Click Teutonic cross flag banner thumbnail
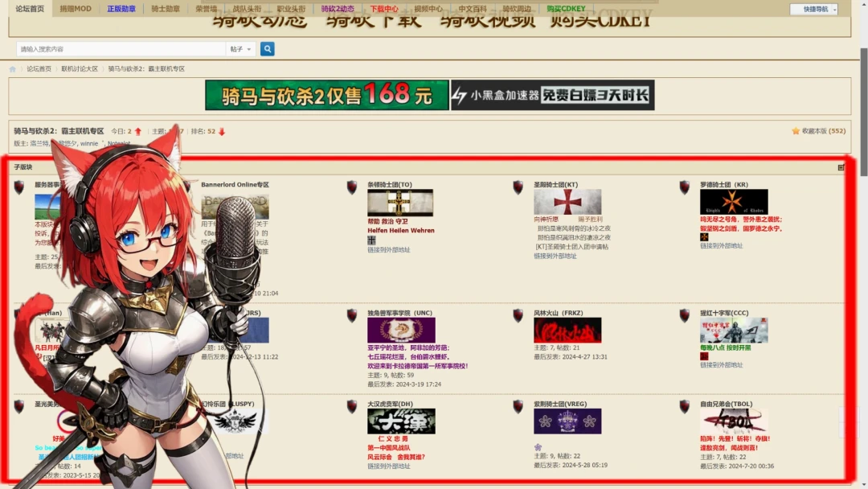The image size is (868, 489). [400, 203]
